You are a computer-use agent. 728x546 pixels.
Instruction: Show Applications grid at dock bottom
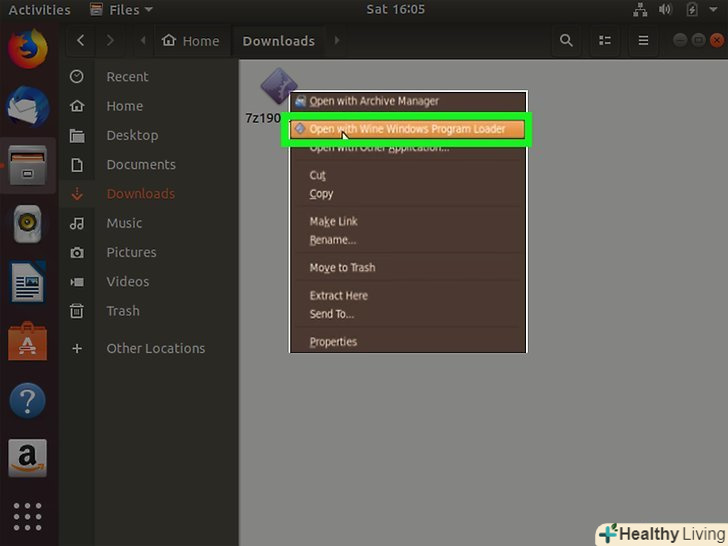27,516
